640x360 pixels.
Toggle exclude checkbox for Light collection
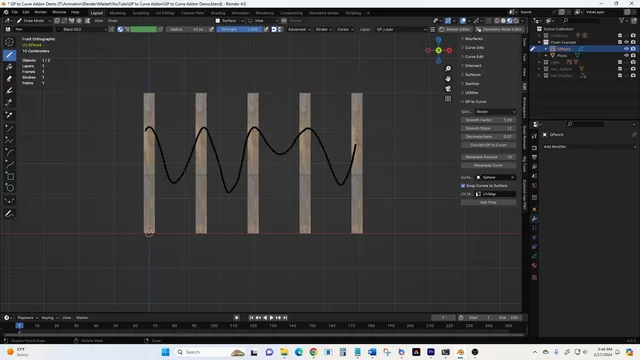tap(620, 62)
